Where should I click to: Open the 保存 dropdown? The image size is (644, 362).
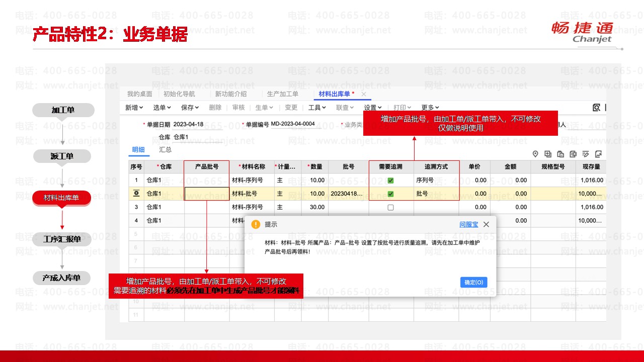point(190,108)
